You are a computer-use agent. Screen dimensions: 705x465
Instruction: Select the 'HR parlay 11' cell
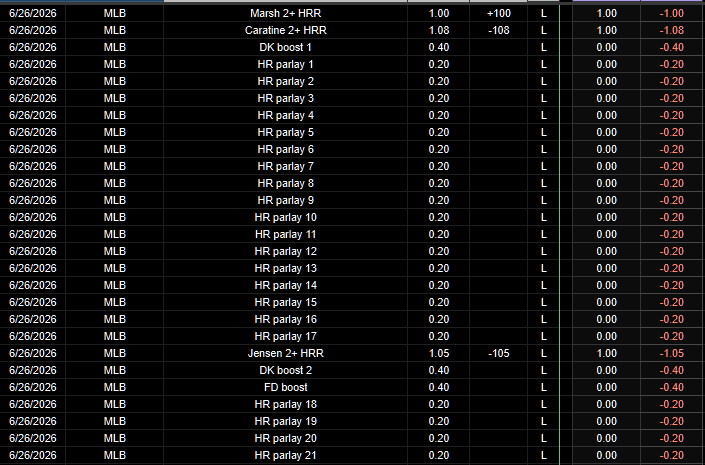tap(286, 234)
